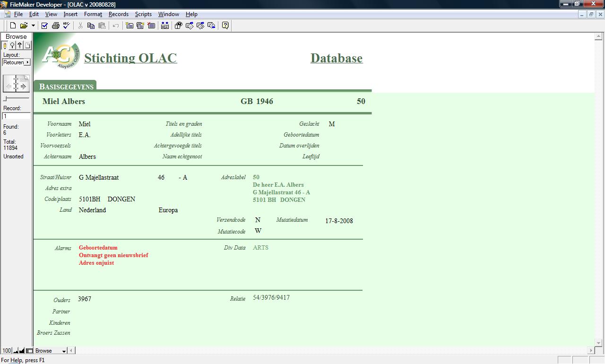605x364 pixels.
Task: Click the horizontal scrollbar right arrow
Action: [591, 351]
